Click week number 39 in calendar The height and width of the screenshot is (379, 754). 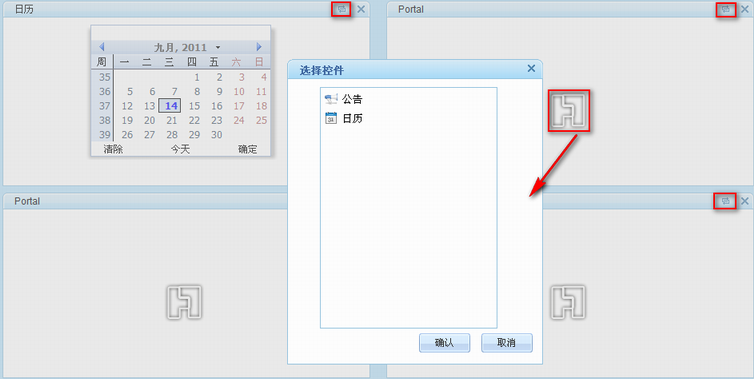coord(104,135)
